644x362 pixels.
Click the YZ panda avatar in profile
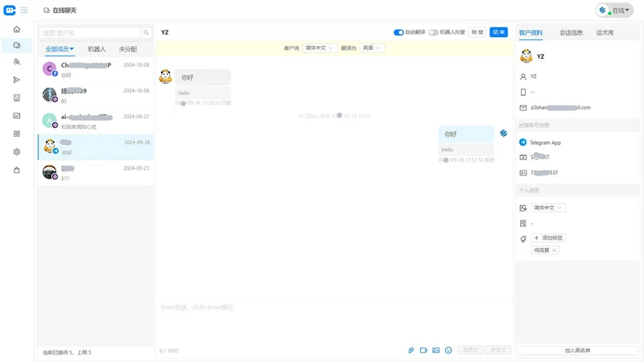click(526, 56)
